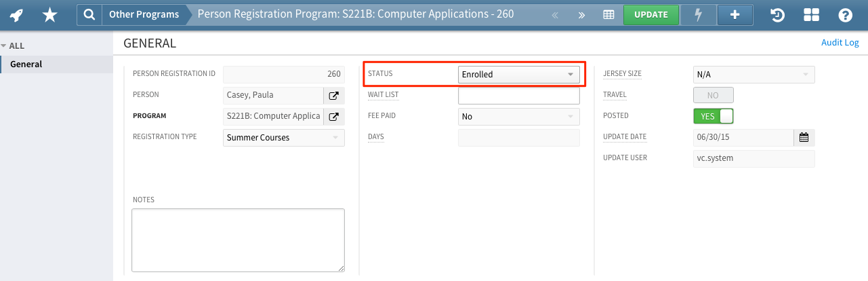868x281 pixels.
Task: Toggle the Travel switch
Action: pos(714,95)
